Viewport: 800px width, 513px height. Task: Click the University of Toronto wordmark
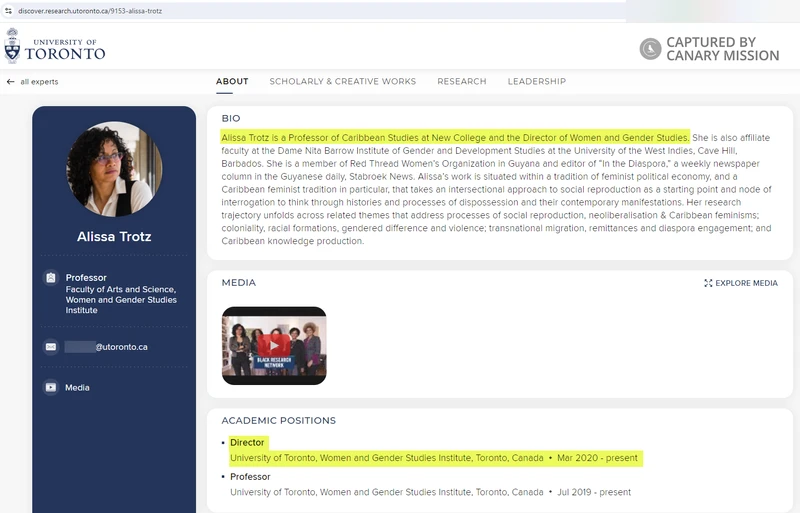[65, 48]
